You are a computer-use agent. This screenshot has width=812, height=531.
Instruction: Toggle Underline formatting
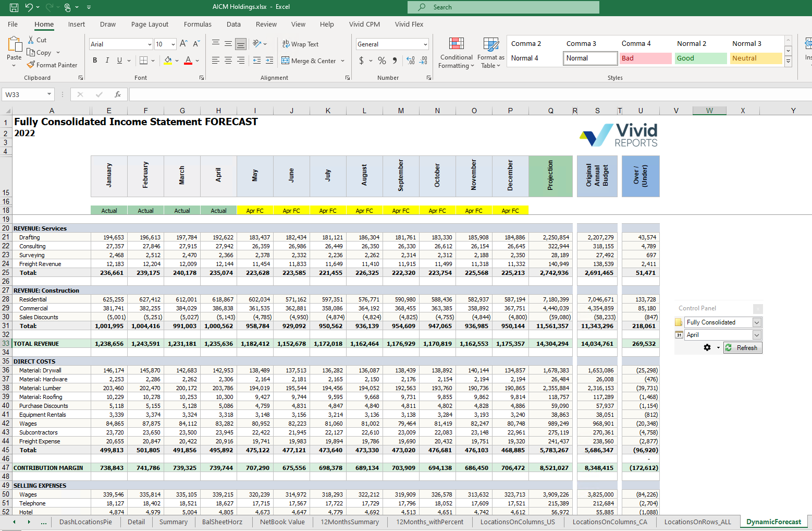click(119, 61)
